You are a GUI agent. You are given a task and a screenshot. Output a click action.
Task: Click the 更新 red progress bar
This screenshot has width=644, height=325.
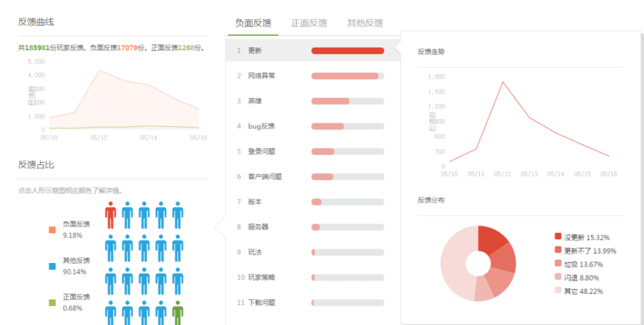coord(348,51)
